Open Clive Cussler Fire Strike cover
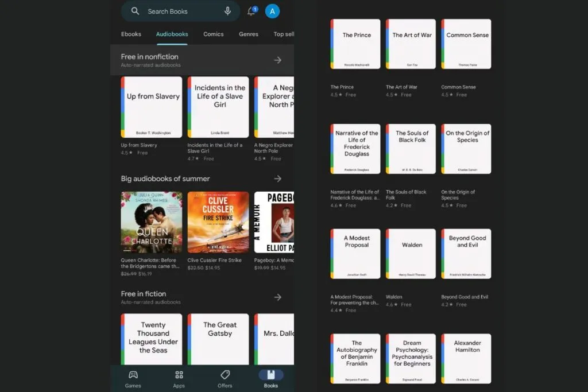Image resolution: width=588 pixels, height=392 pixels. (x=218, y=222)
